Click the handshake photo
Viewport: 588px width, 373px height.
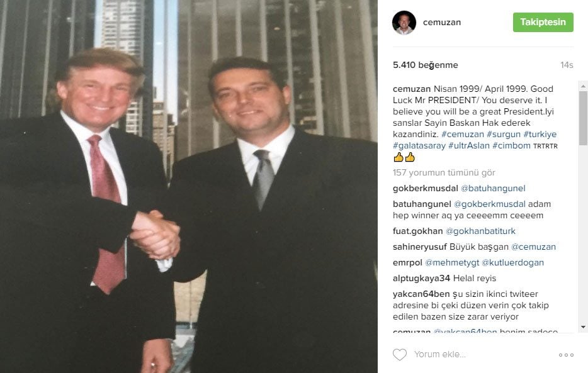coord(189,186)
